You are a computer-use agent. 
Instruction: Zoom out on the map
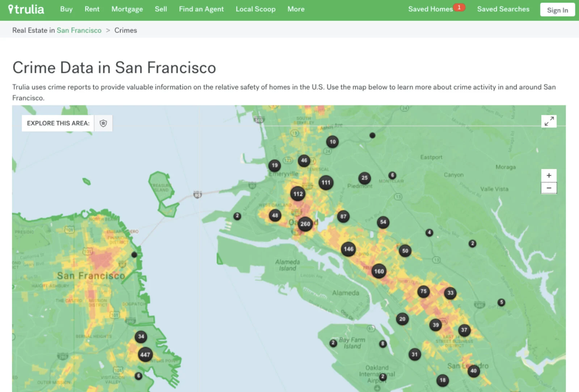[549, 188]
